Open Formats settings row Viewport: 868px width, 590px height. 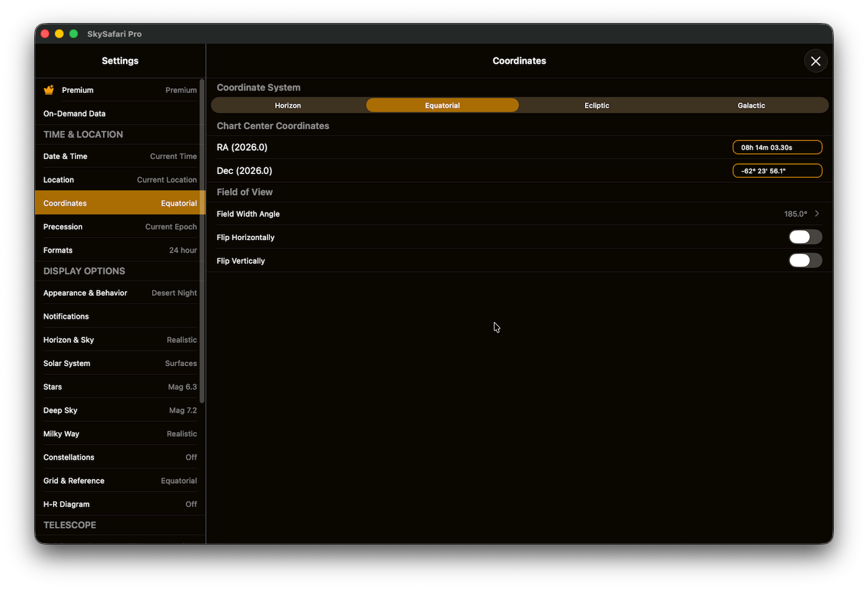pos(120,250)
